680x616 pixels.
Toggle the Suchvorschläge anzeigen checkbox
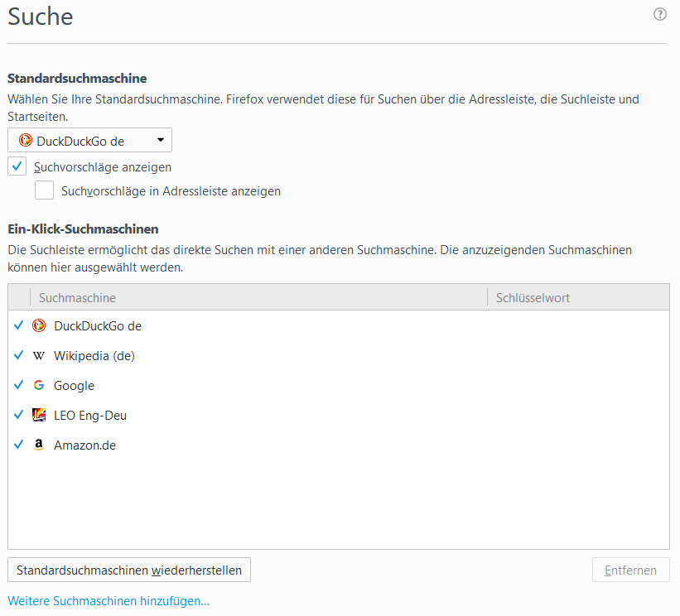pyautogui.click(x=17, y=166)
